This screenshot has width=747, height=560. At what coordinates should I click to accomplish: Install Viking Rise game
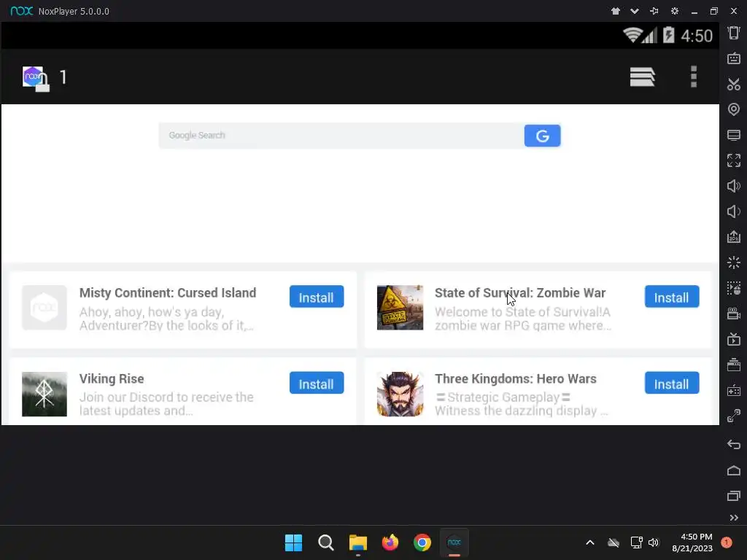click(x=317, y=383)
